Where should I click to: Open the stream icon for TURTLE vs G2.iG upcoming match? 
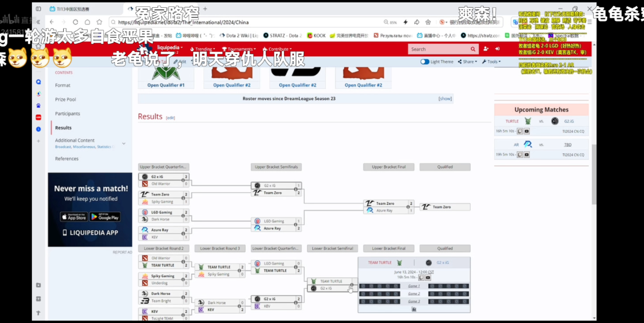click(520, 131)
